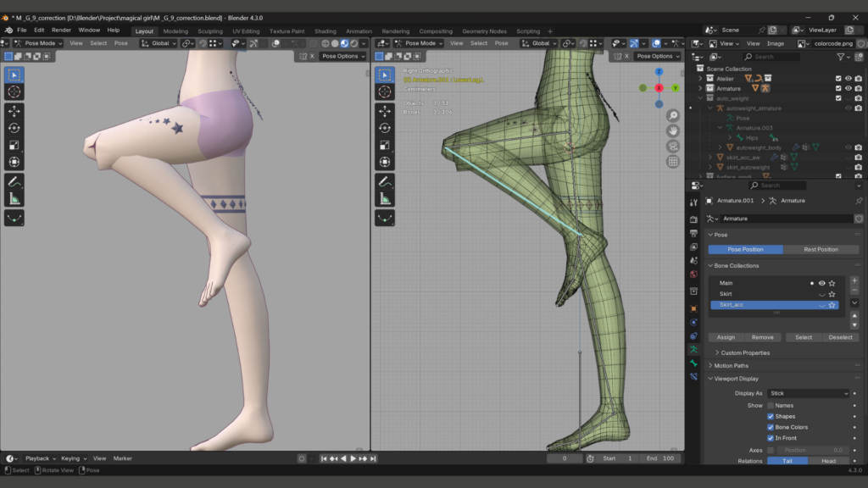
Task: Expand the Motion Paths panel
Action: [732, 366]
